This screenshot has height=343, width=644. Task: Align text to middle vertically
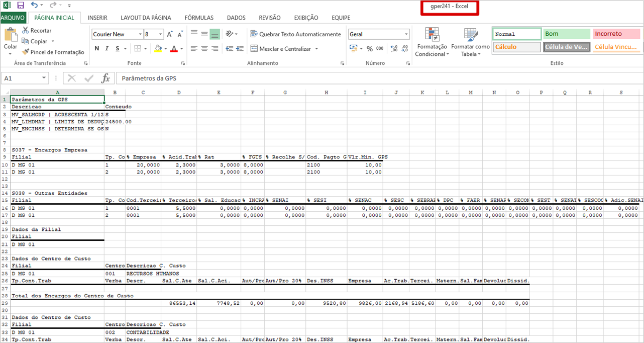click(x=204, y=34)
